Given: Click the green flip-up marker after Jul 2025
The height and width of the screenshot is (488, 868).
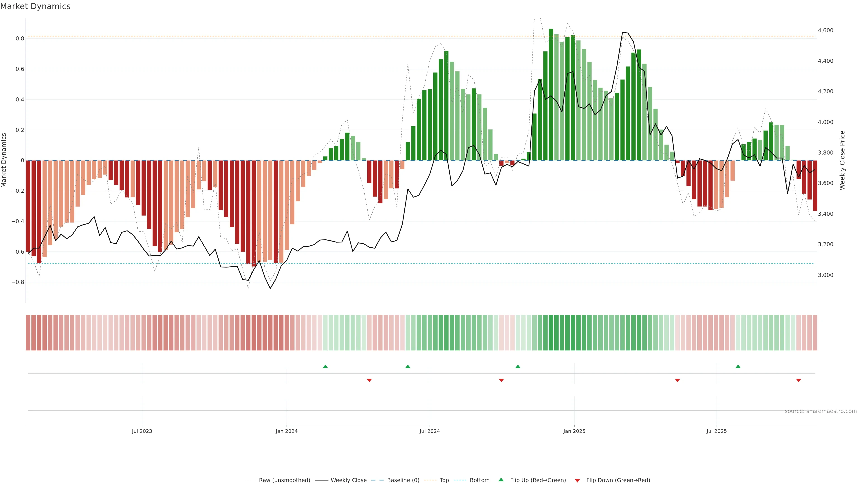Looking at the screenshot, I should click(x=738, y=366).
